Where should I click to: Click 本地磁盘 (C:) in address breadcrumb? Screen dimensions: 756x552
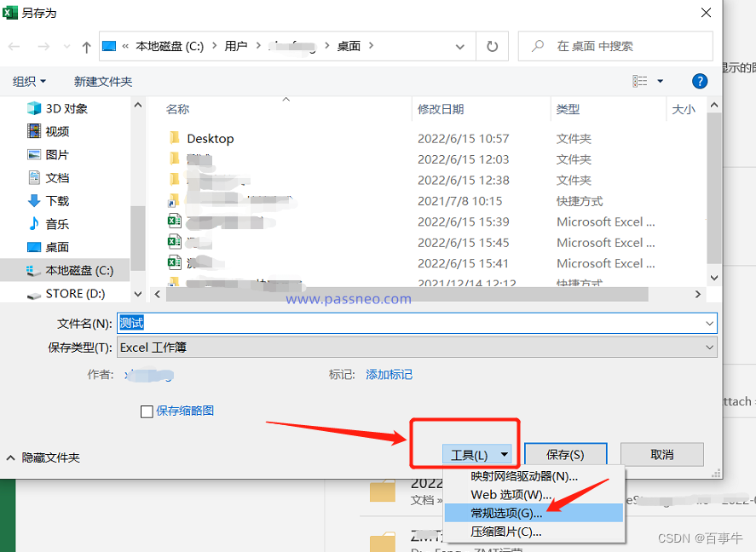point(170,46)
